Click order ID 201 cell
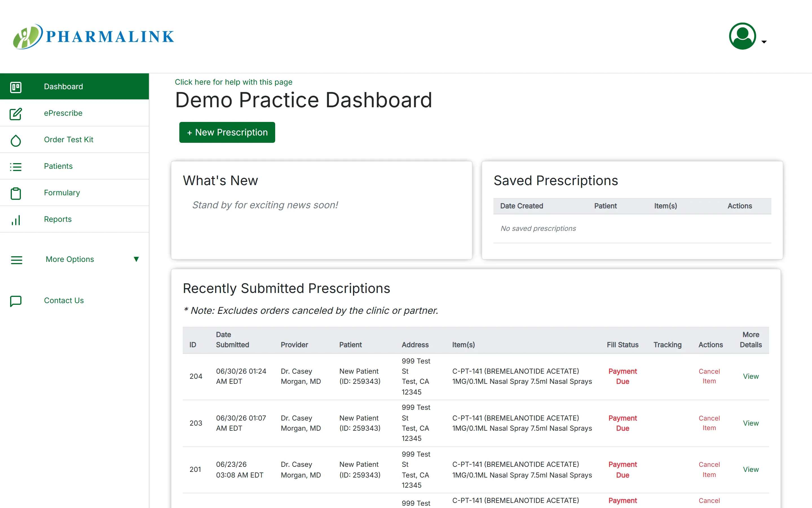The width and height of the screenshot is (812, 508). coord(195,469)
